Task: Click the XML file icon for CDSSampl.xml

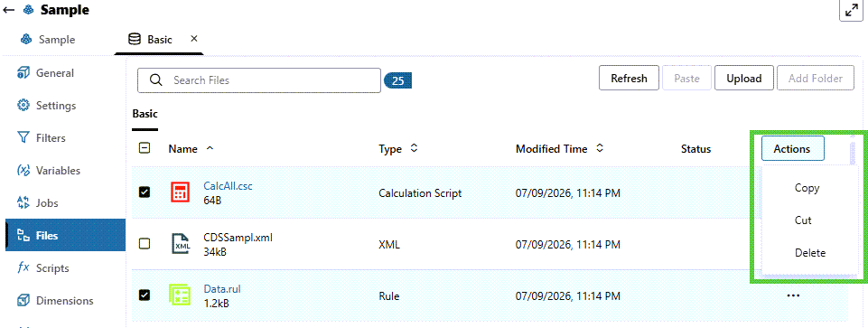Action: 182,244
